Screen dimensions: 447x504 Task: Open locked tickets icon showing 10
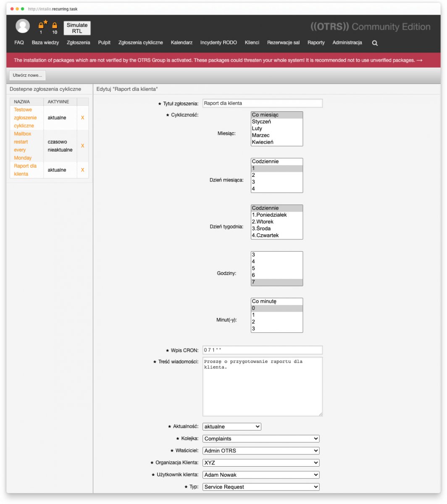tap(55, 28)
